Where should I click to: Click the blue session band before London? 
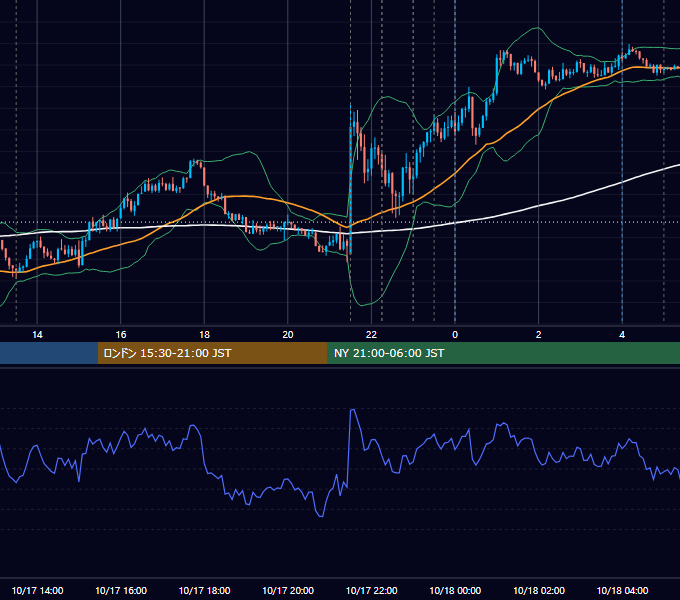click(x=49, y=353)
